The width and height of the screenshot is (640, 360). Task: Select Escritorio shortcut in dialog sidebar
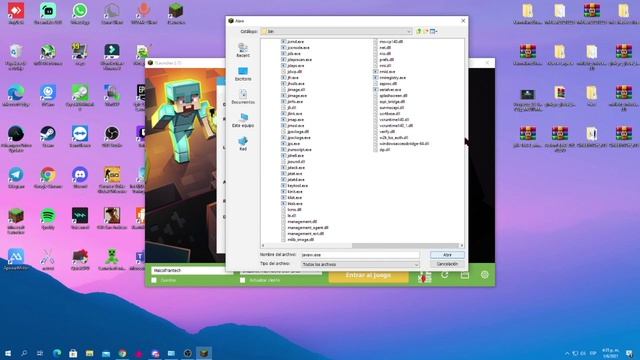tap(243, 73)
